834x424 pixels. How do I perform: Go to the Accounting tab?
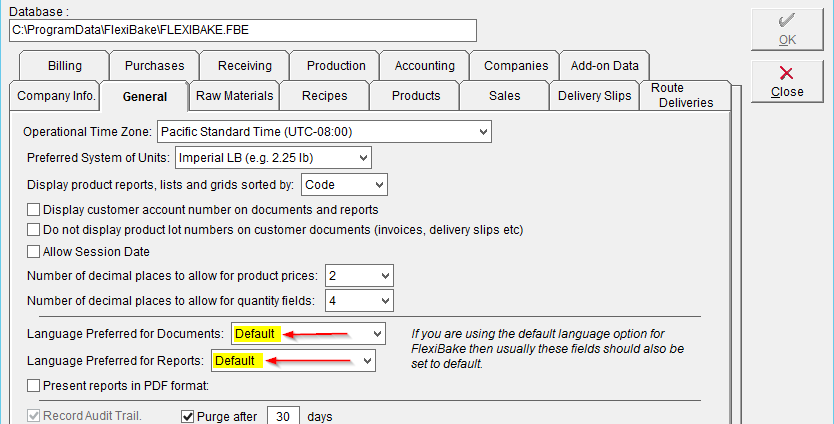point(424,66)
